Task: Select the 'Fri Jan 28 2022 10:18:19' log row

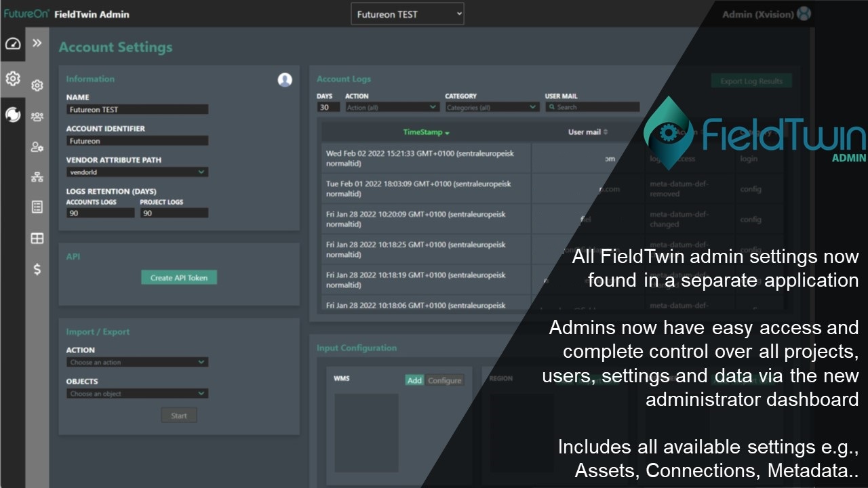Action: (x=552, y=280)
